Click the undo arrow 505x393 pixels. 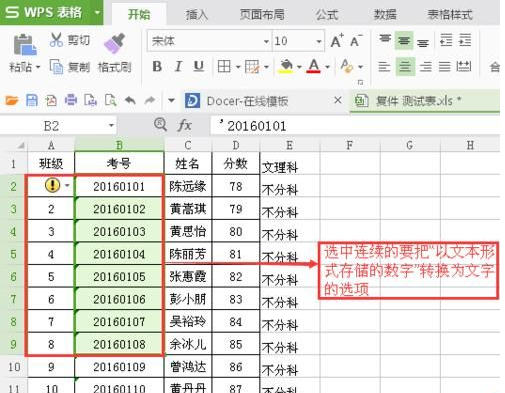point(130,100)
